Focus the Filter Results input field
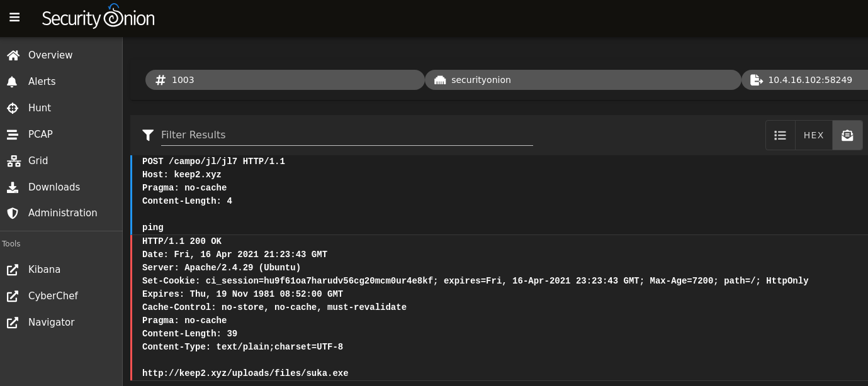868x386 pixels. pos(347,135)
